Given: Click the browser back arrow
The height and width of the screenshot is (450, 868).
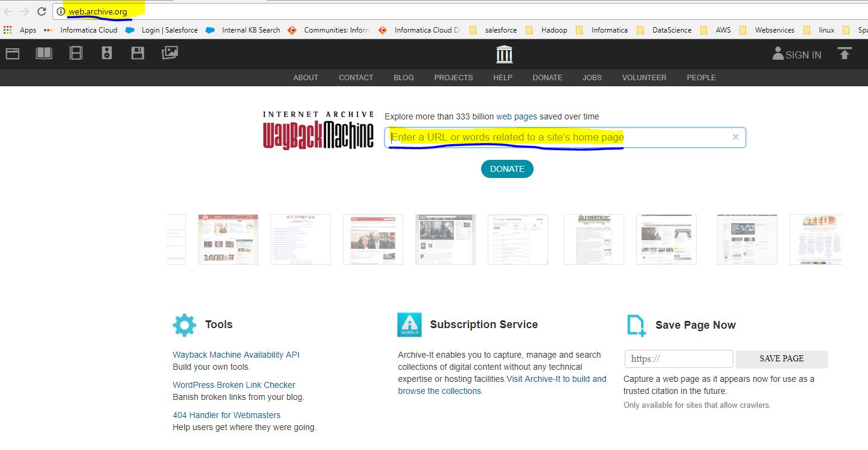Looking at the screenshot, I should tap(8, 11).
